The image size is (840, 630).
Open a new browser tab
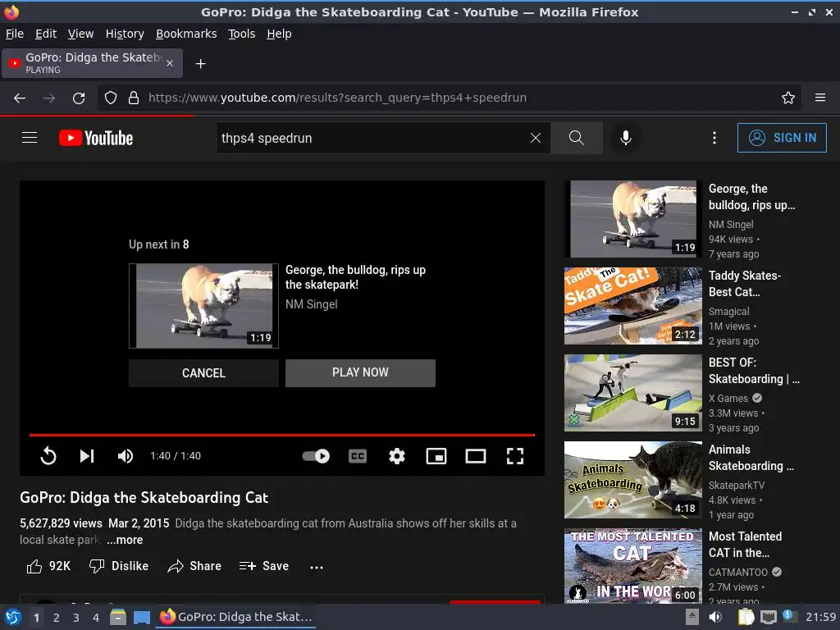click(x=200, y=64)
